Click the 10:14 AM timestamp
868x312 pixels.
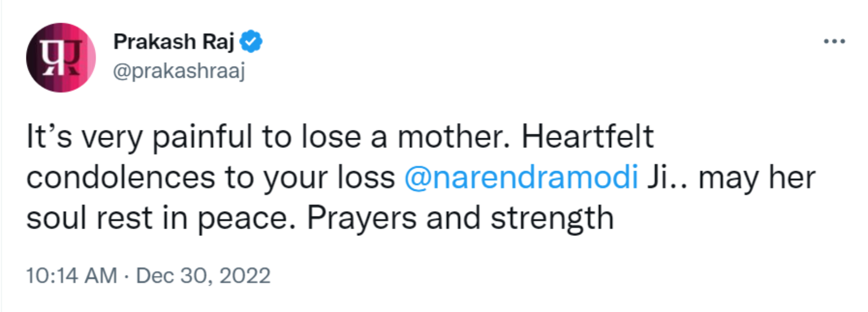click(x=72, y=276)
